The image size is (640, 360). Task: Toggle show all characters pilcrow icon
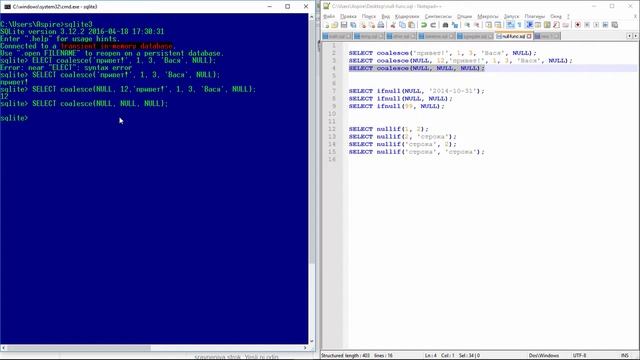click(520, 25)
